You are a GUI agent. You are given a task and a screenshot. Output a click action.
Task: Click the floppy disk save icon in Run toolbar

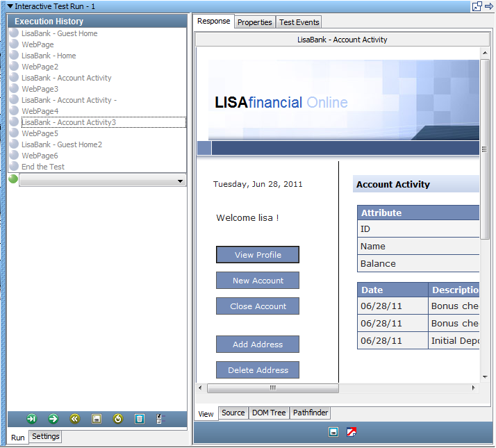coord(96,419)
